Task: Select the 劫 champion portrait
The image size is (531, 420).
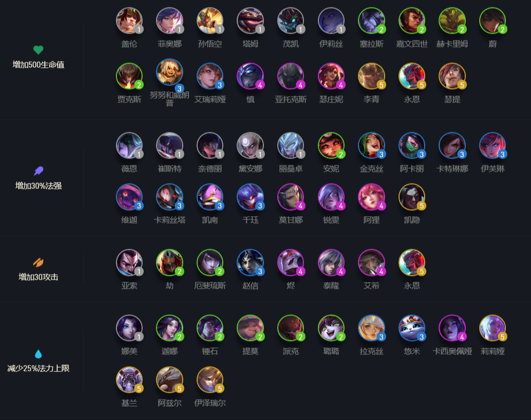Action: (170, 263)
